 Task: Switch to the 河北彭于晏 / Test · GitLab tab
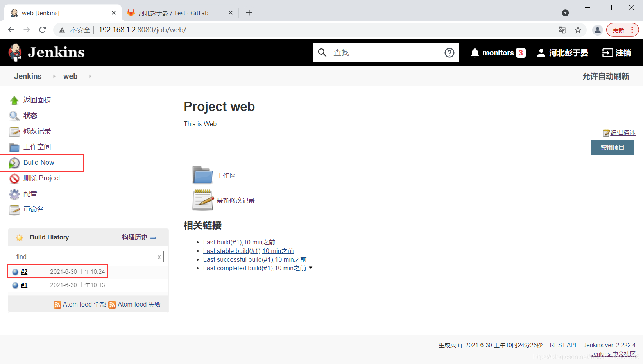180,13
